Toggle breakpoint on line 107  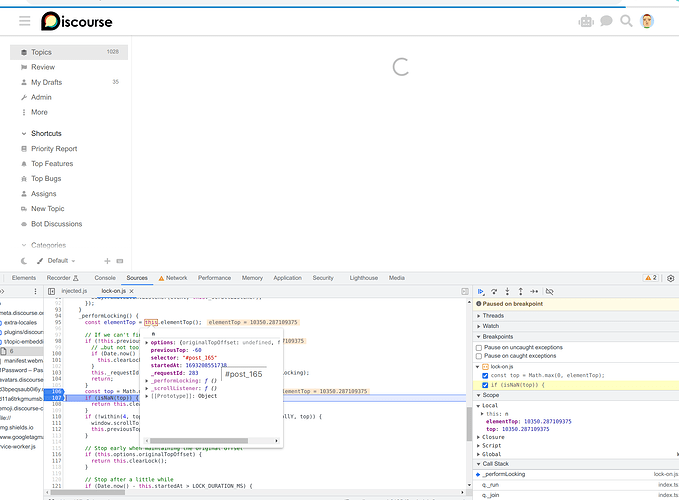point(56,397)
